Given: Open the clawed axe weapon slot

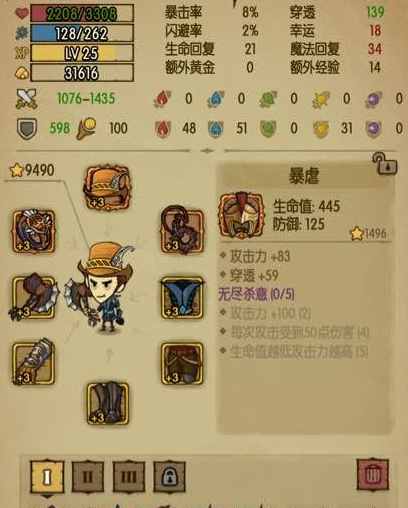Looking at the screenshot, I should point(34,297).
